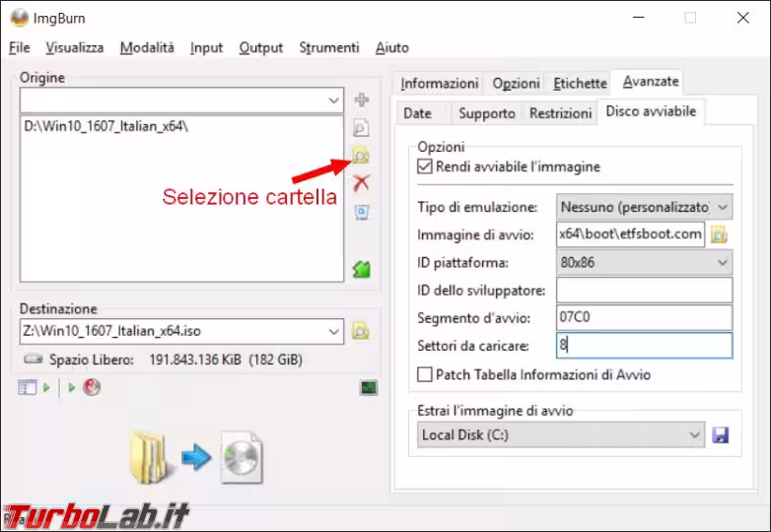The height and width of the screenshot is (532, 771).
Task: Switch to the Etichette tab
Action: click(x=580, y=83)
